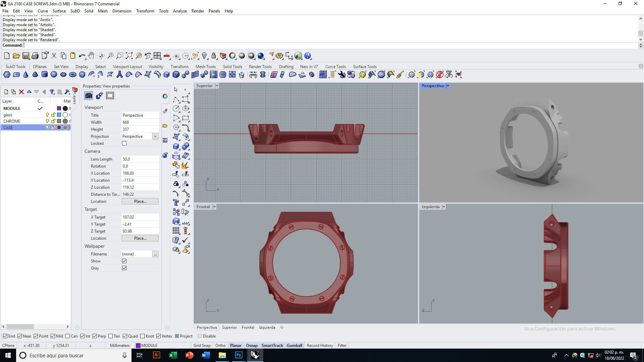Click the Lock objects padlock icon
The width and height of the screenshot is (644, 362).
pyautogui.click(x=214, y=56)
